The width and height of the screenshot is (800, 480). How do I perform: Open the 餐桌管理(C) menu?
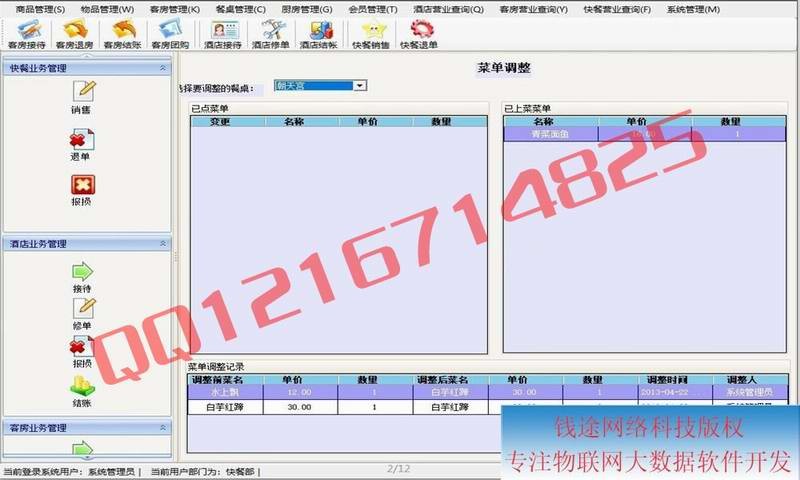tap(240, 9)
